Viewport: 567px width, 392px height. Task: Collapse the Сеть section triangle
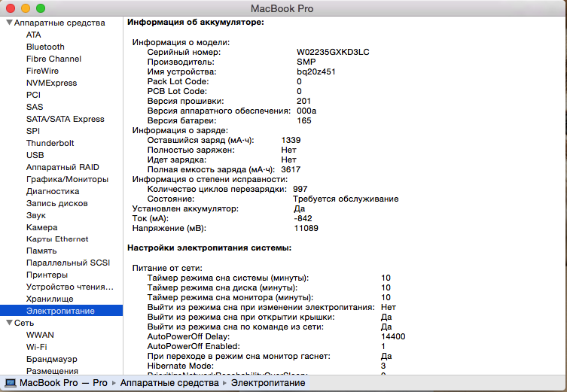9,323
